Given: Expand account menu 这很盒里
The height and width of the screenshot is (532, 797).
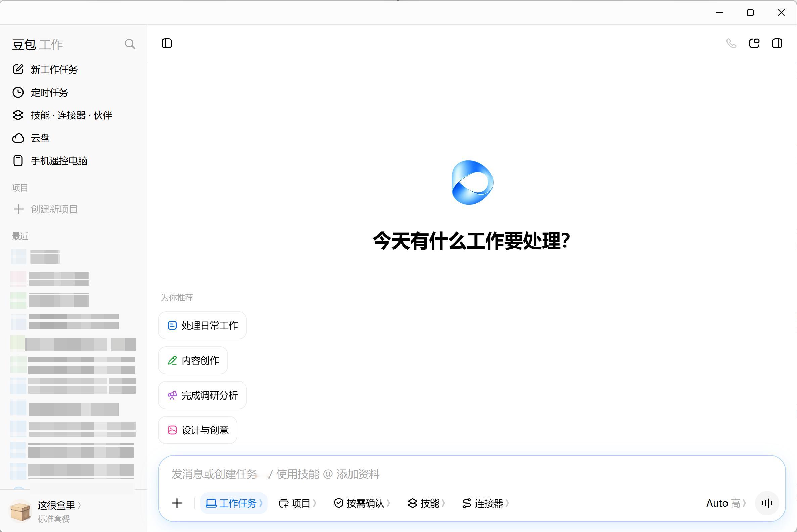Looking at the screenshot, I should pyautogui.click(x=59, y=505).
